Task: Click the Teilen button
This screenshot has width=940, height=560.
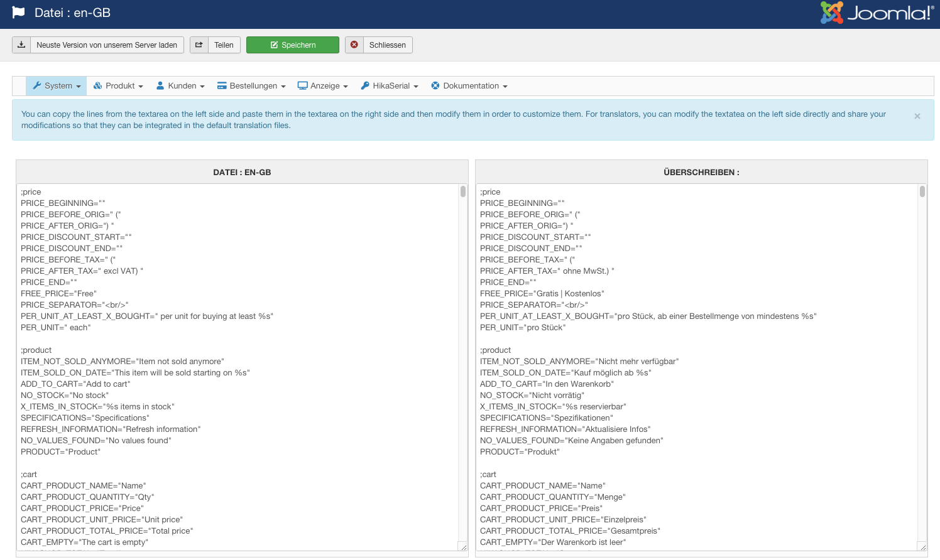Action: 224,45
